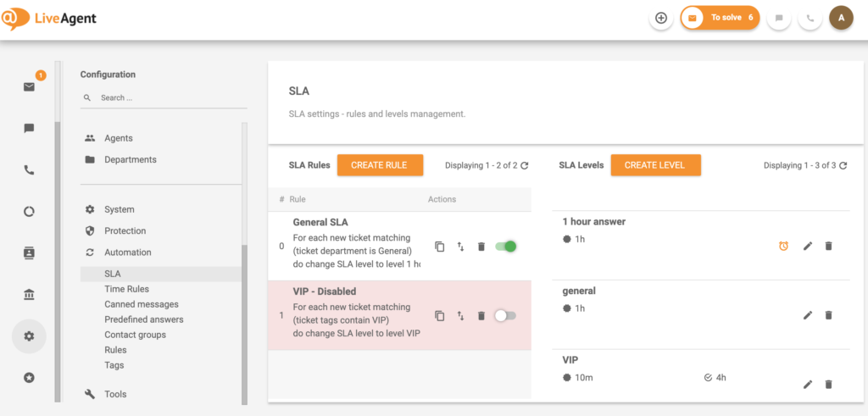Click the alarm clock icon for 1 hour answer
Image resolution: width=868 pixels, height=416 pixels.
click(783, 247)
